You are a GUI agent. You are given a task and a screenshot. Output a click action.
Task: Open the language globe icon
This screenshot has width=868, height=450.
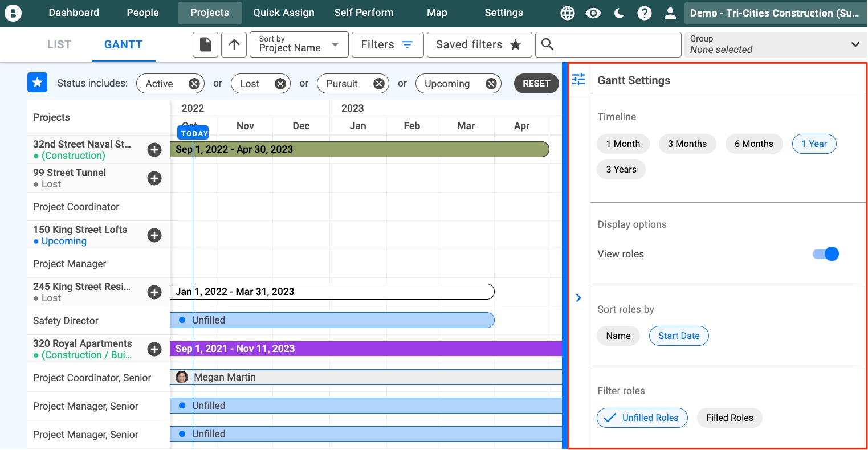point(568,13)
